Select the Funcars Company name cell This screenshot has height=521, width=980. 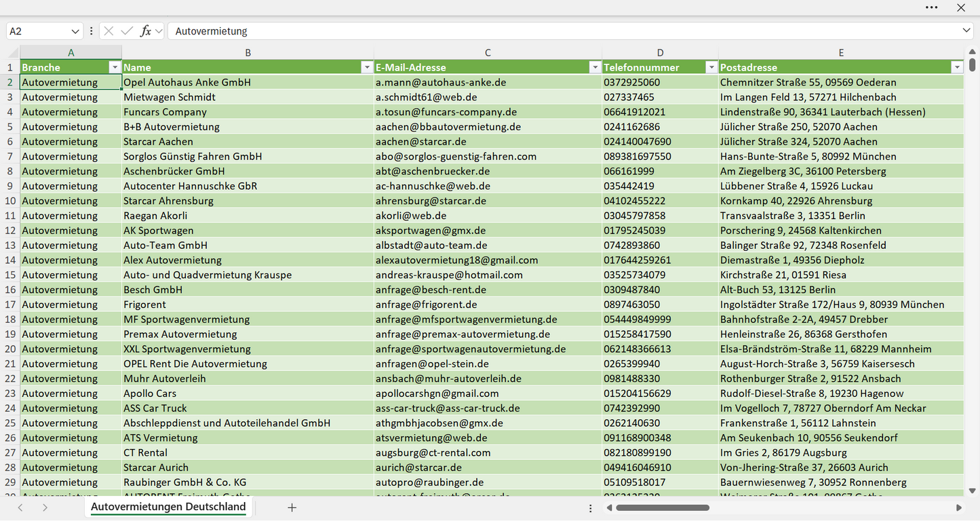(x=248, y=112)
